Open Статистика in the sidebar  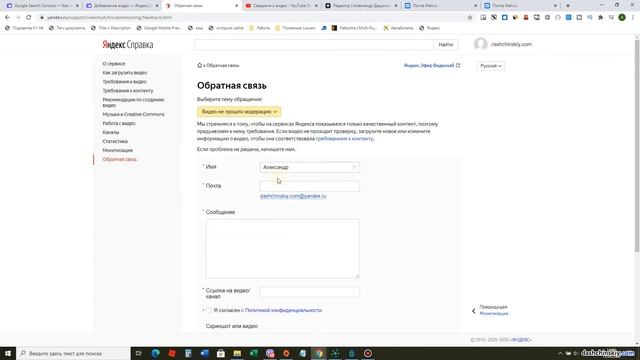pyautogui.click(x=115, y=141)
